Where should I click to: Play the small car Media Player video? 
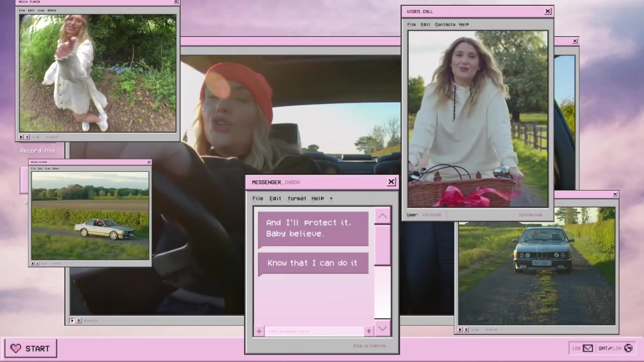click(x=33, y=263)
